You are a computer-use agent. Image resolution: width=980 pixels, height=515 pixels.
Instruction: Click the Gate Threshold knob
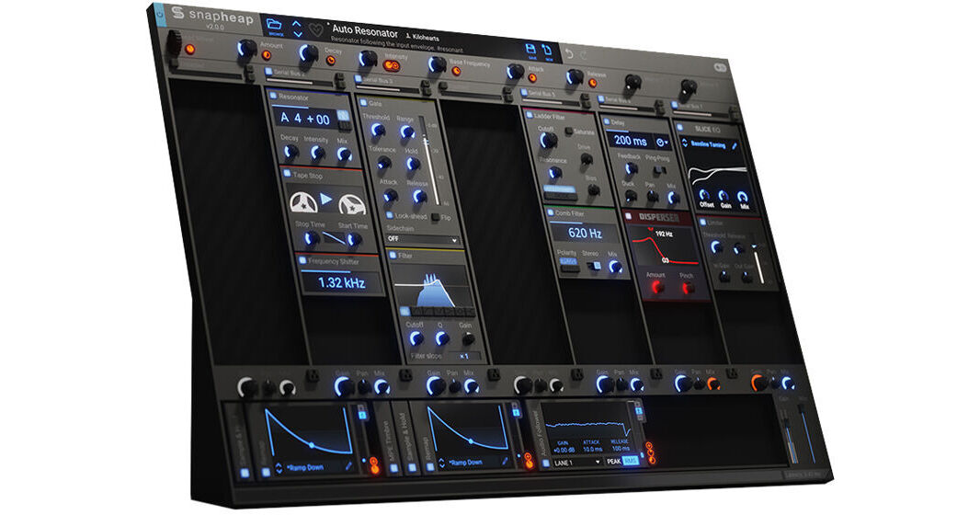[x=377, y=130]
